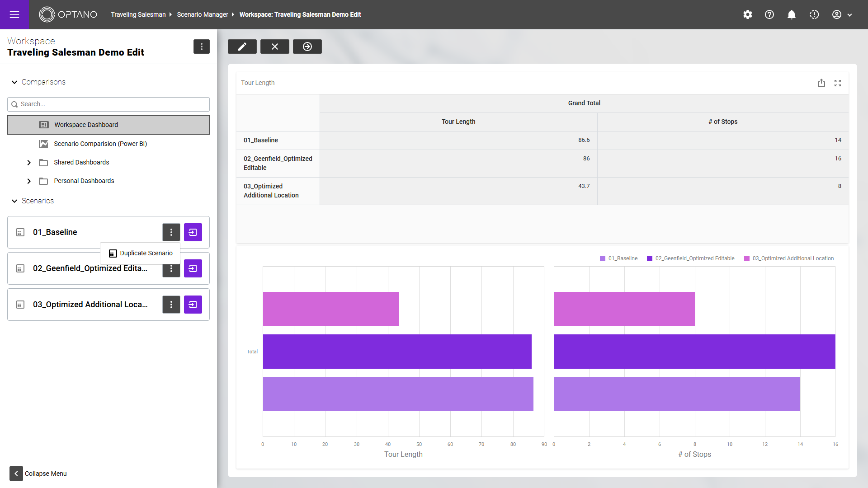Expand the Personal Dashboards folder
868x488 pixels.
click(x=29, y=181)
